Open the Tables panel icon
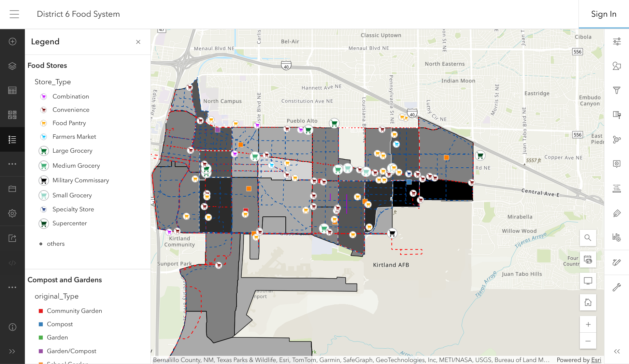 click(12, 90)
